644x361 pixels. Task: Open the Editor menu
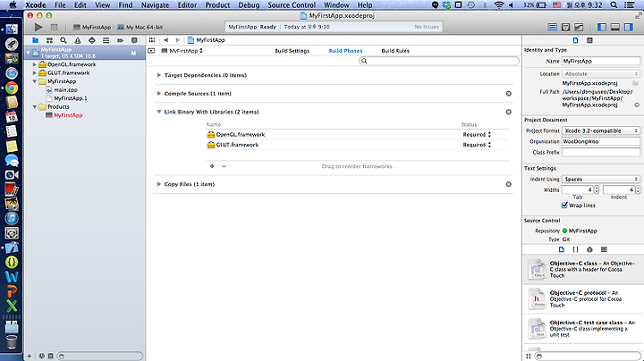187,5
